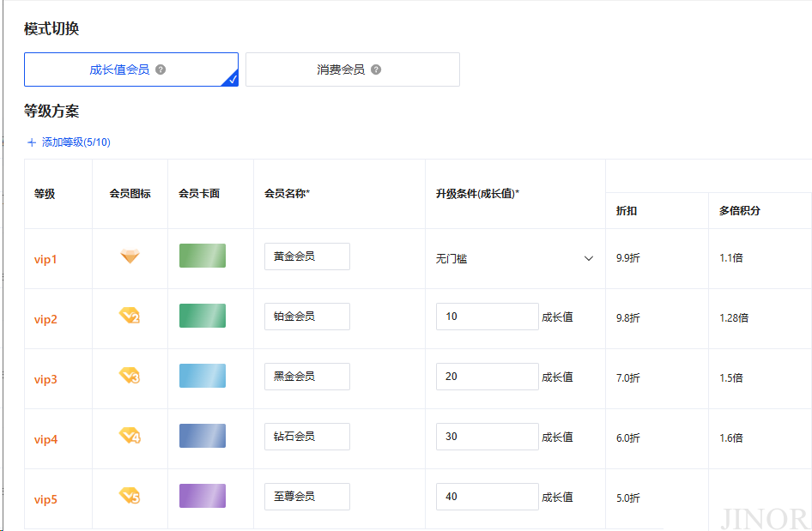812x531 pixels.
Task: Click the vip2 member badge icon
Action: pos(130,315)
